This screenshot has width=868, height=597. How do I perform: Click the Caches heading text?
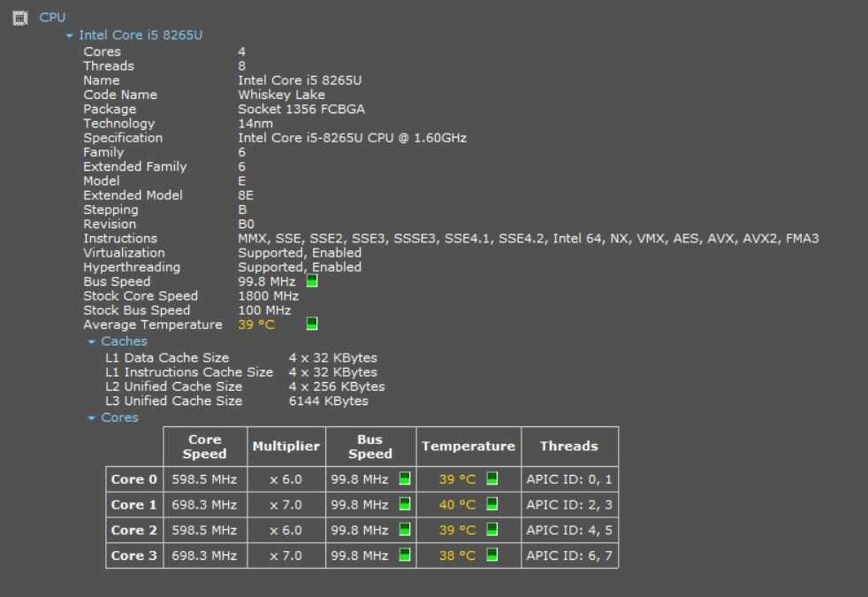pyautogui.click(x=124, y=341)
